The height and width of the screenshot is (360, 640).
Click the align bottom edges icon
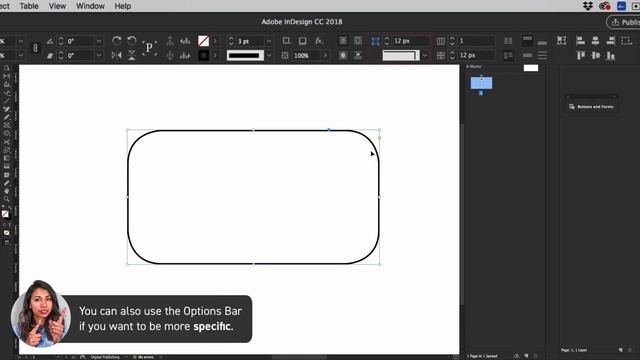click(x=611, y=55)
